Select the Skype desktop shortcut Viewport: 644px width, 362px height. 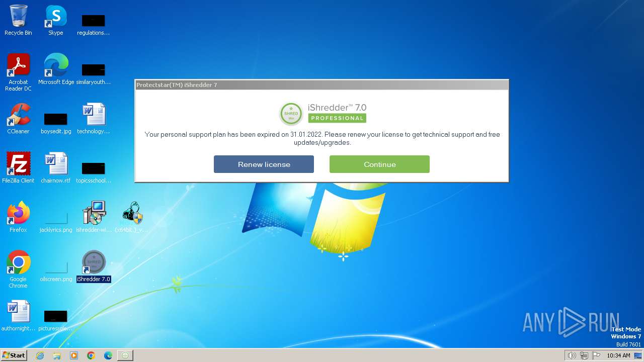coord(56,20)
